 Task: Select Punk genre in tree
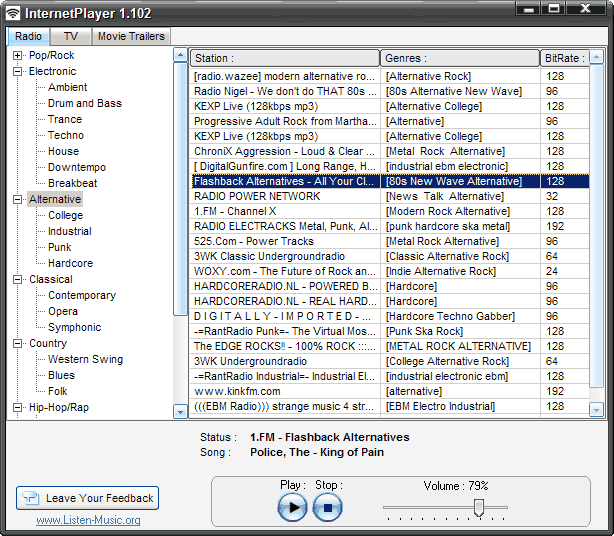point(60,248)
